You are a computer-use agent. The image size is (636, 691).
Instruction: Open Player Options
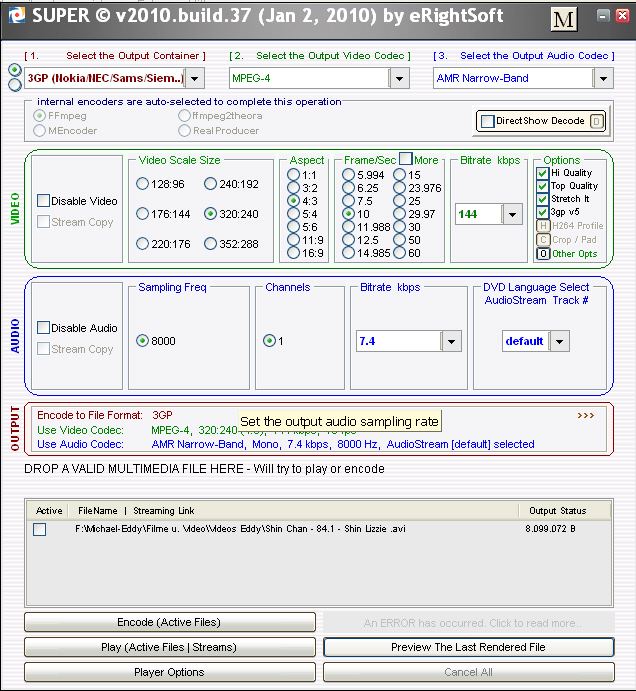(170, 672)
